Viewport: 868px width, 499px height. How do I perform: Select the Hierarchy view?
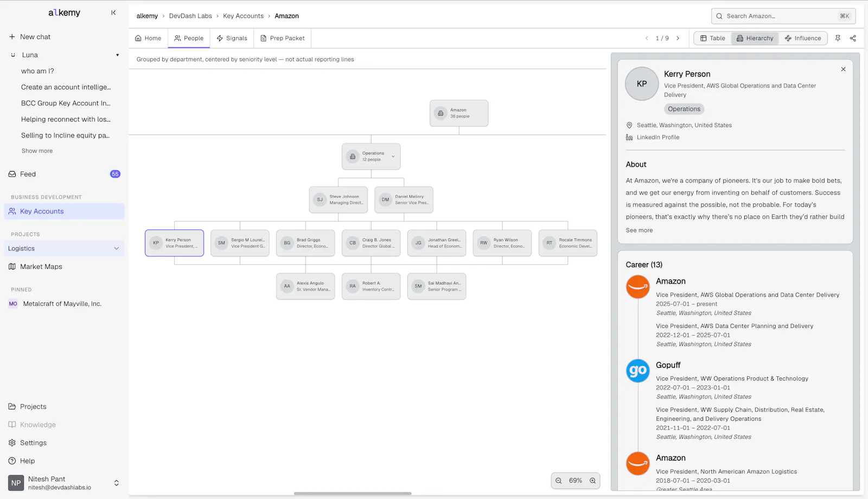tap(755, 39)
